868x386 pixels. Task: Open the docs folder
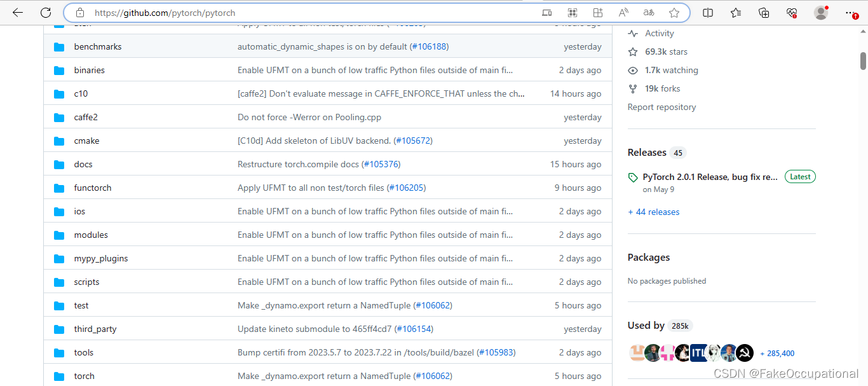click(x=83, y=164)
